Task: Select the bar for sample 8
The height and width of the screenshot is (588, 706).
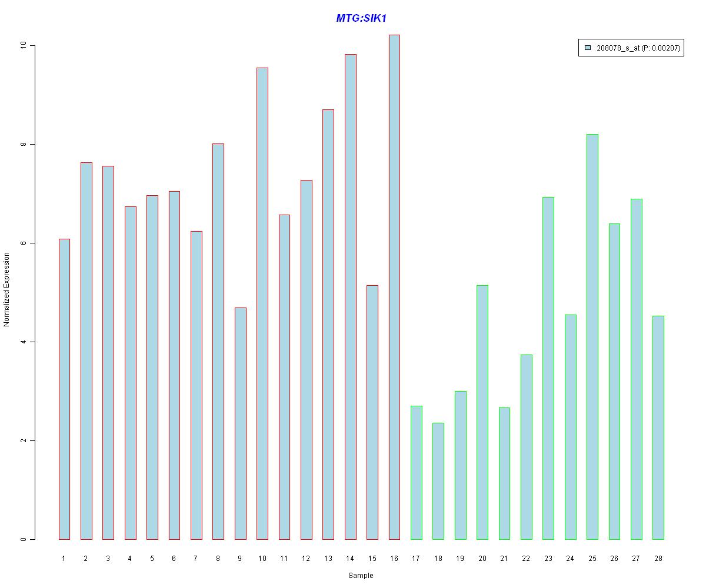Action: (x=218, y=341)
